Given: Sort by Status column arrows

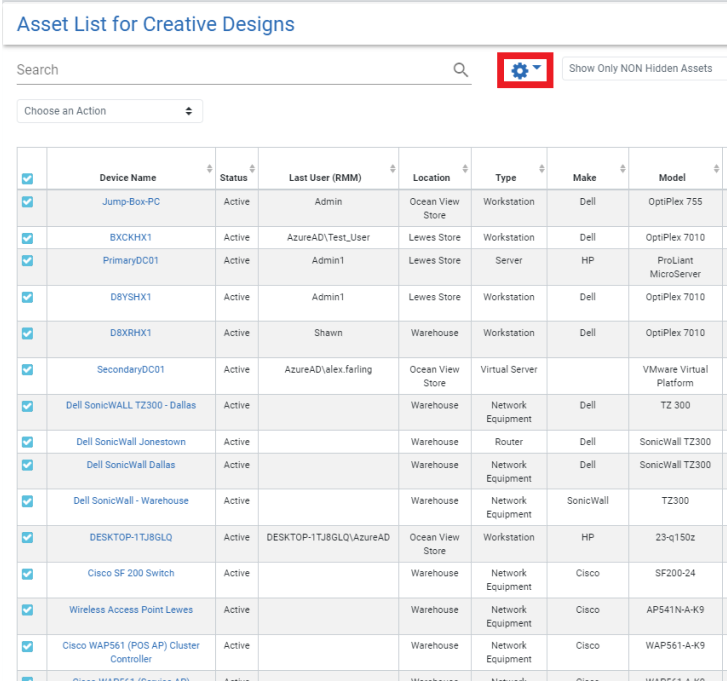Looking at the screenshot, I should click(252, 168).
